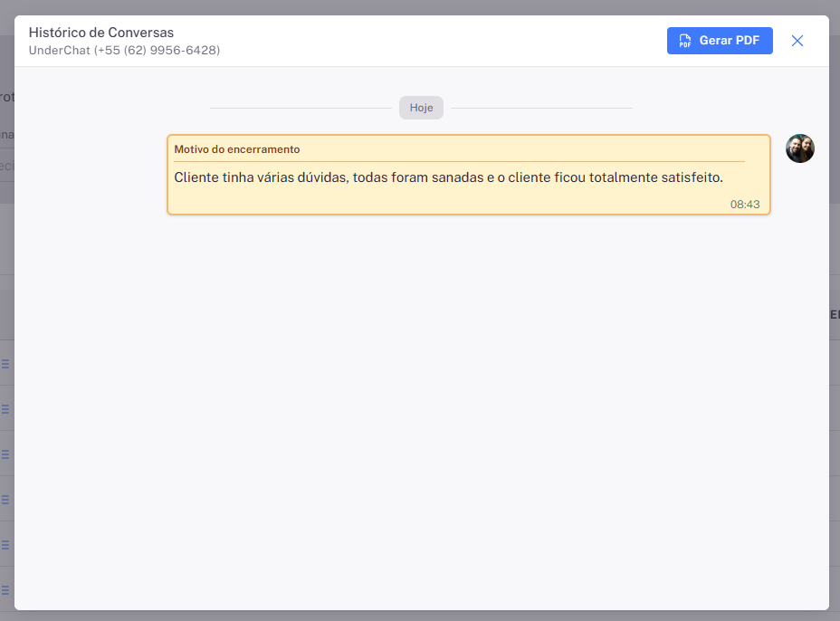Screen dimensions: 840x621
Task: Click the horizontal line right of Hoje
Action: point(541,108)
